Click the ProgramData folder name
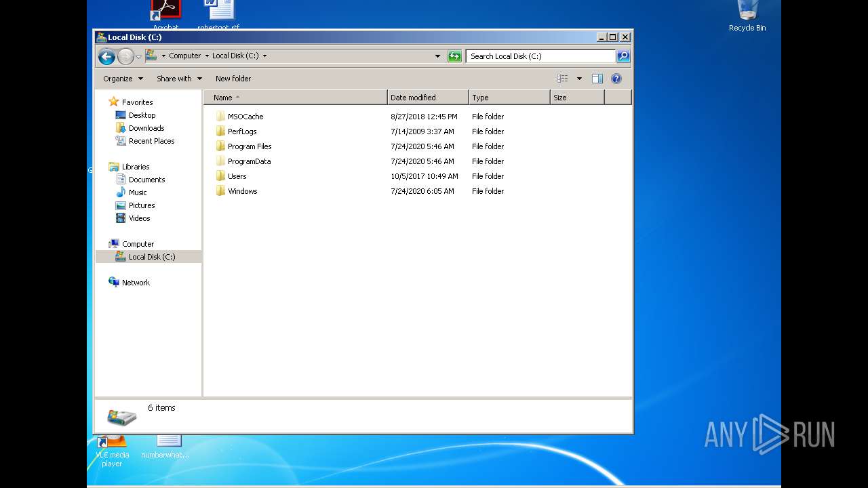This screenshot has height=488, width=868. coord(249,161)
